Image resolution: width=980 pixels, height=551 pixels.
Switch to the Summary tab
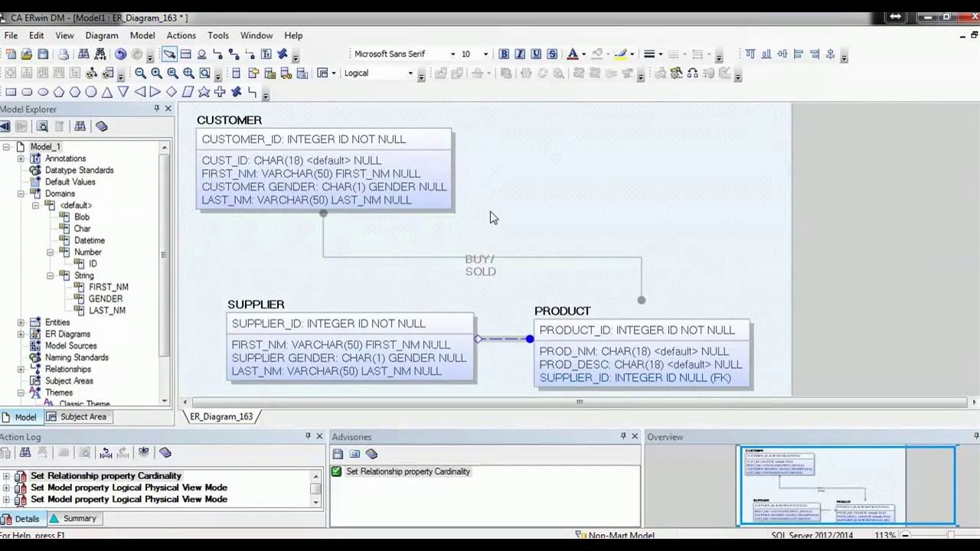click(73, 519)
